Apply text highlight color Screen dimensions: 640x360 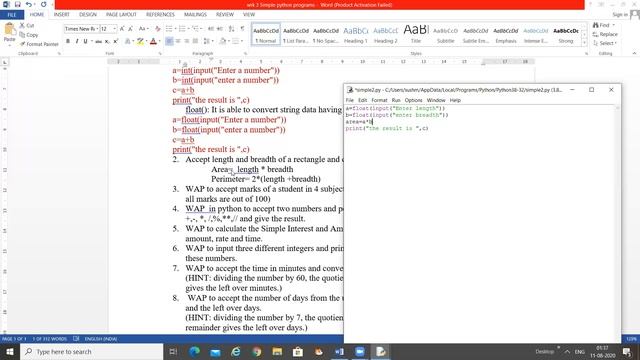pos(140,41)
